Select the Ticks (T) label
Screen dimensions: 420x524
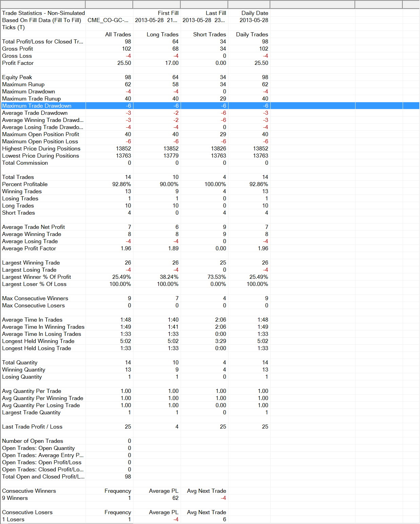(13, 27)
